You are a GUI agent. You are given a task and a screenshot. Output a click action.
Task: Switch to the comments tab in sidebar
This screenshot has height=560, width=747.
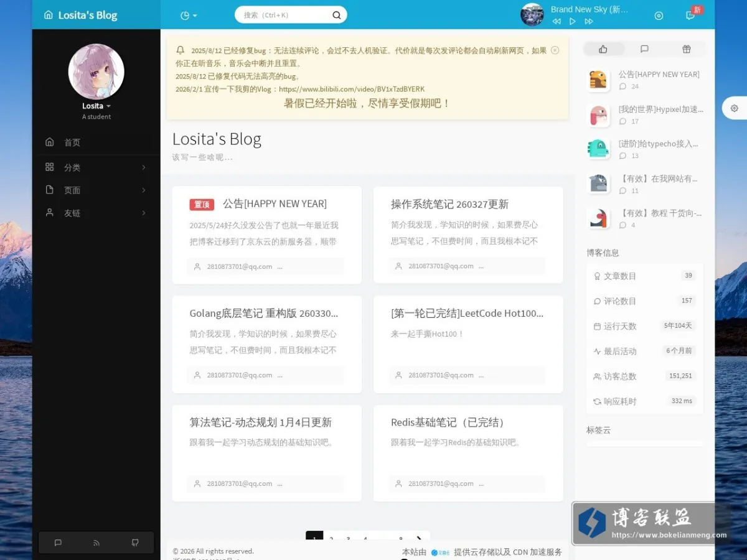click(x=644, y=49)
